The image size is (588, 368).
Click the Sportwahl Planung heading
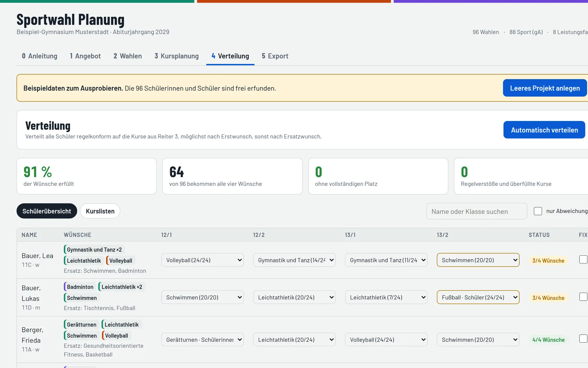(x=71, y=20)
